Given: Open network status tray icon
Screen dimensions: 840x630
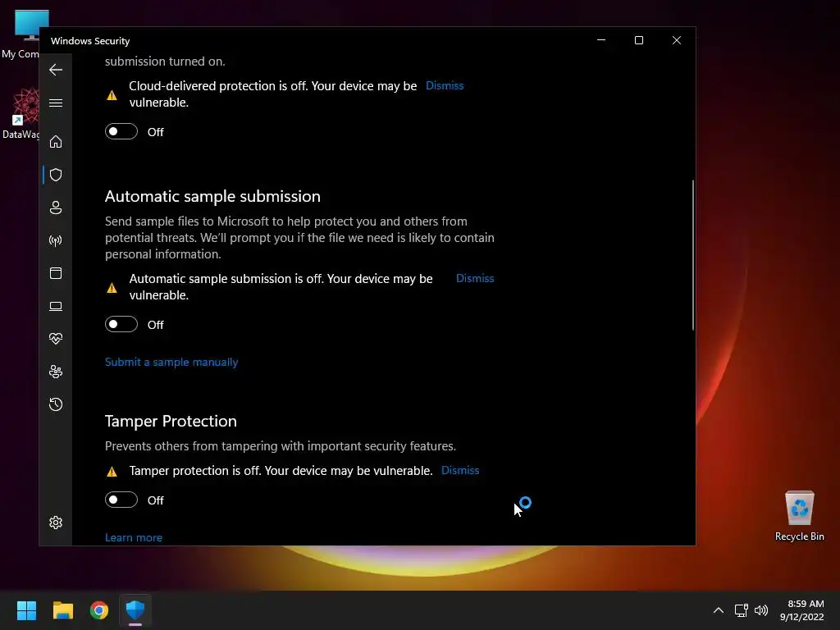Looking at the screenshot, I should (741, 610).
